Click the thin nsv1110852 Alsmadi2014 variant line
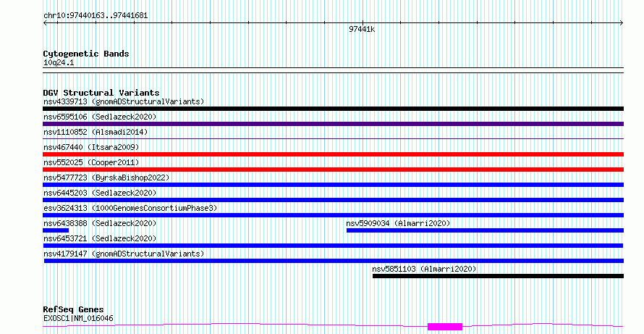This screenshot has width=644, height=334. click(333, 139)
